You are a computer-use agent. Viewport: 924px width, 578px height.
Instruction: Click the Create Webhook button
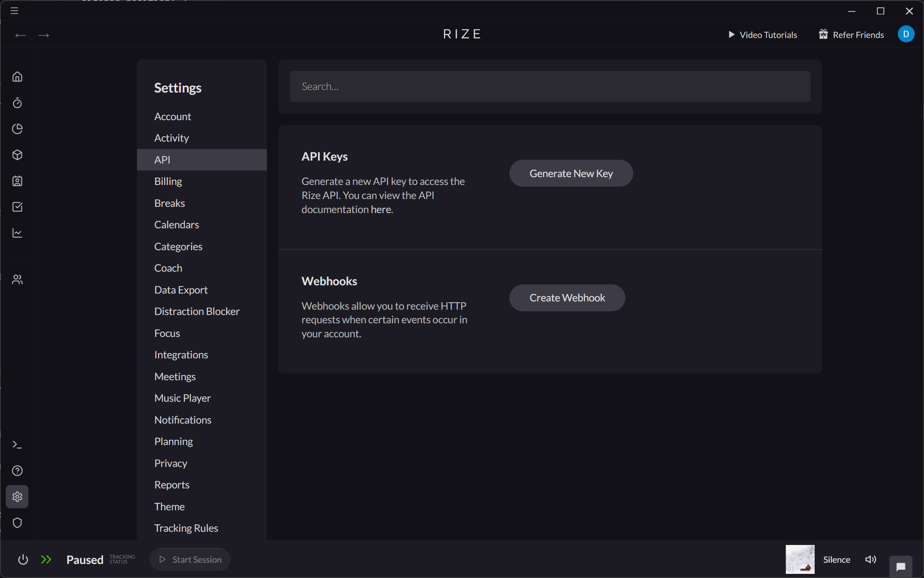pyautogui.click(x=567, y=297)
